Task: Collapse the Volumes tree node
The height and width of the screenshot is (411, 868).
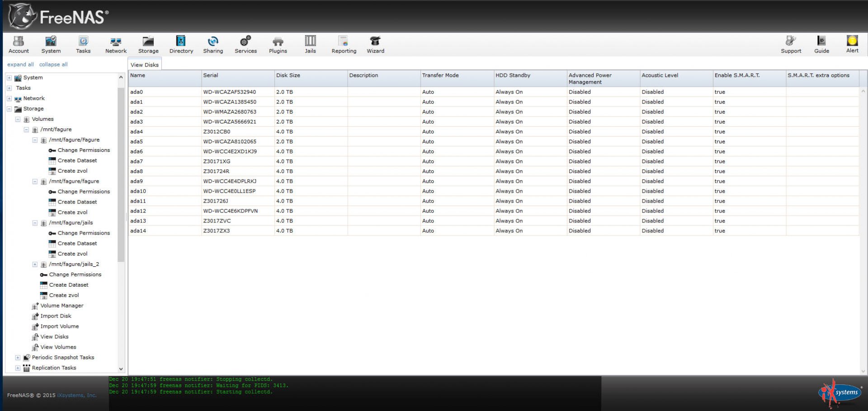Action: click(18, 119)
